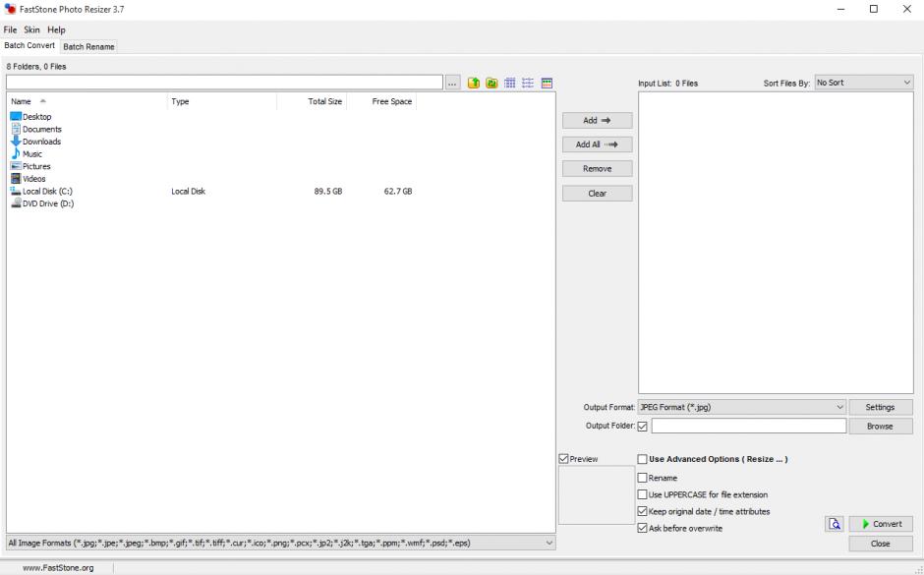Screen dimensions: 924x575
Task: Toggle the Output Folder checkbox
Action: [x=642, y=426]
